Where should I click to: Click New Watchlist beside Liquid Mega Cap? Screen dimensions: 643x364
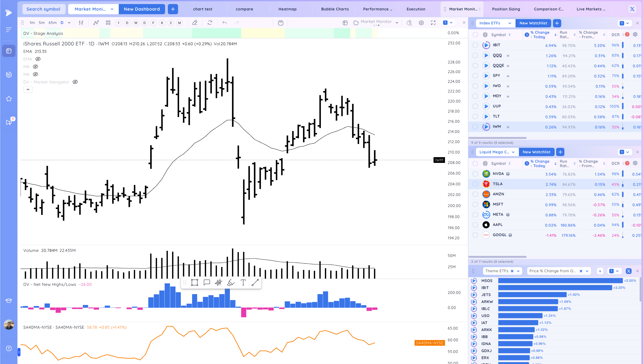tap(536, 152)
